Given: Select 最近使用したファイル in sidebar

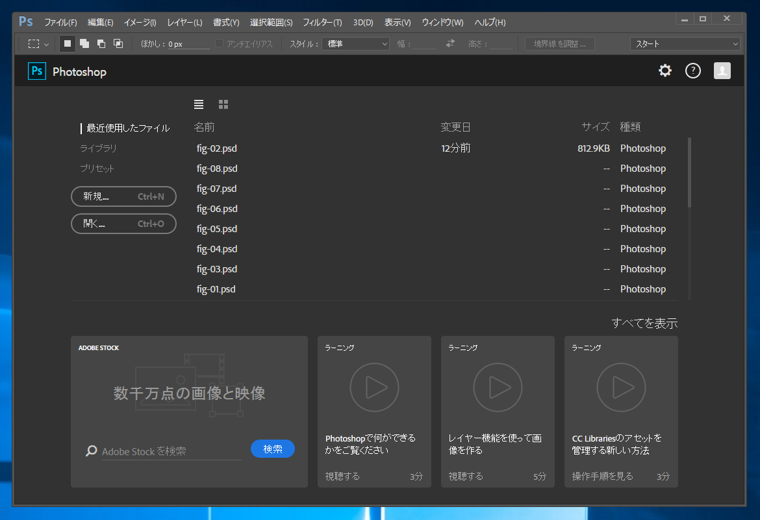Looking at the screenshot, I should click(127, 128).
